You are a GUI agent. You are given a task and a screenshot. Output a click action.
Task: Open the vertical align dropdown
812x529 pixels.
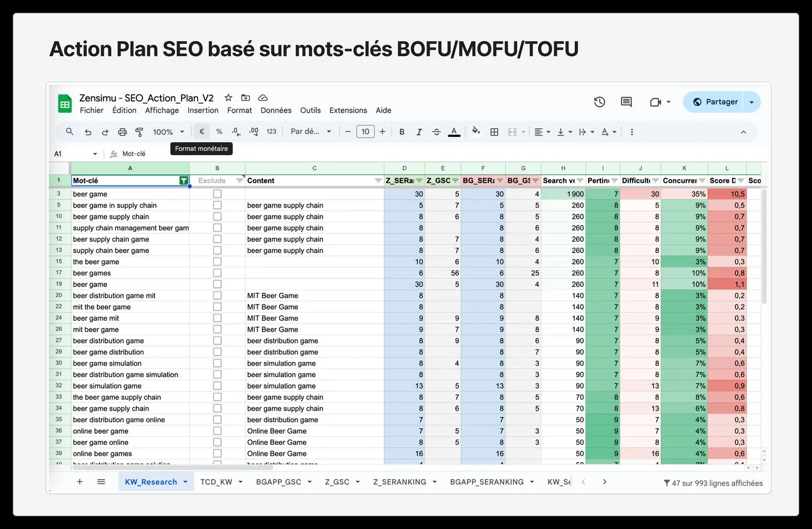coord(564,132)
